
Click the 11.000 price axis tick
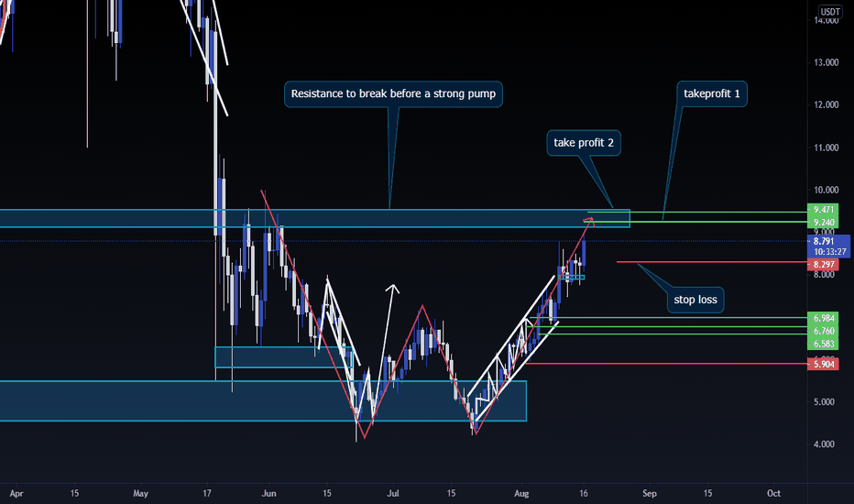[827, 148]
